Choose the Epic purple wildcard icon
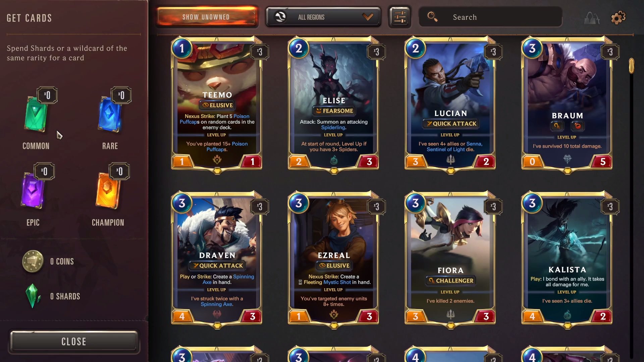This screenshot has width=644, height=362. click(x=33, y=190)
